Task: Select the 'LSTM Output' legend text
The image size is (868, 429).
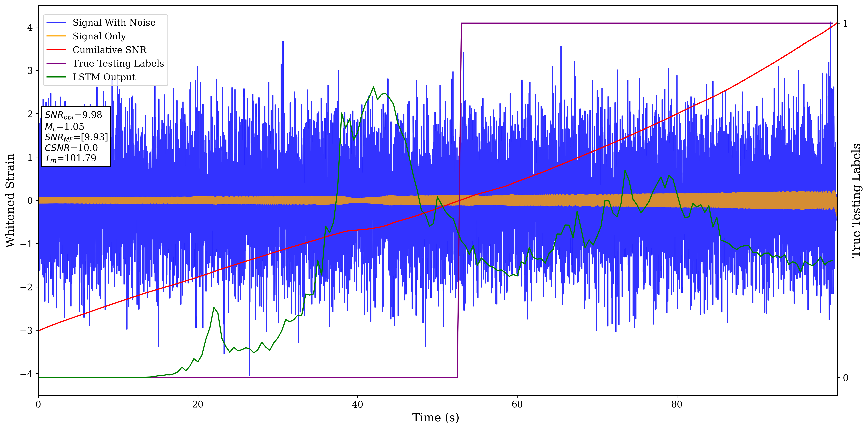Action: 104,77
